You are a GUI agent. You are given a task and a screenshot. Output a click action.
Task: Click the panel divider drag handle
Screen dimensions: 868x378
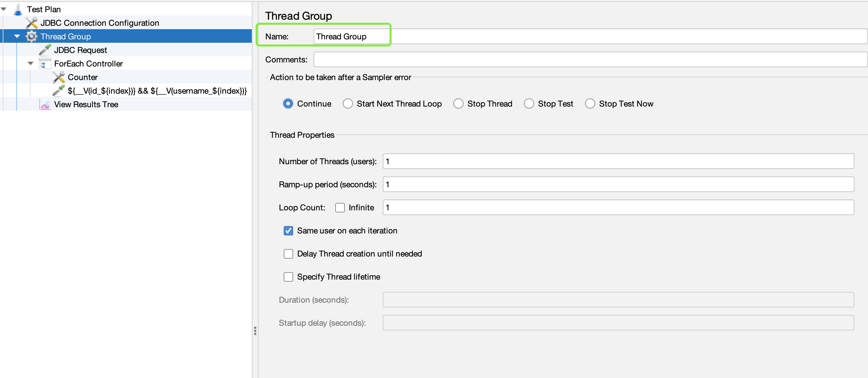pyautogui.click(x=255, y=330)
